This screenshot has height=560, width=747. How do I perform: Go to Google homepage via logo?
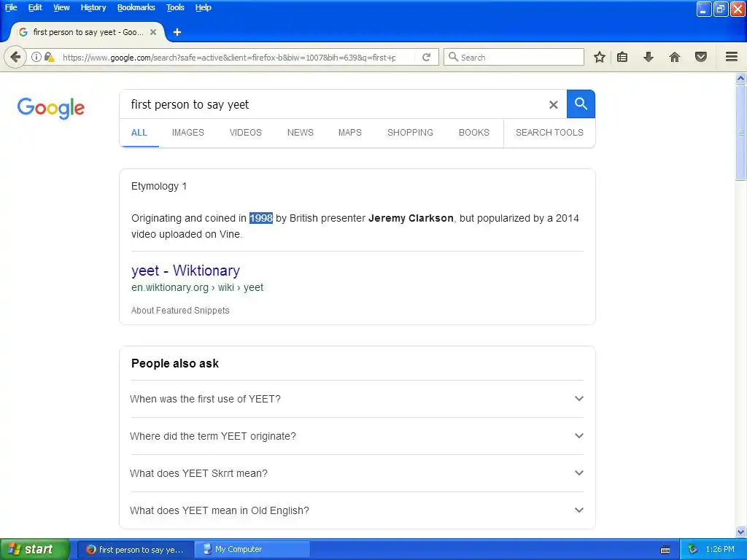(50, 108)
